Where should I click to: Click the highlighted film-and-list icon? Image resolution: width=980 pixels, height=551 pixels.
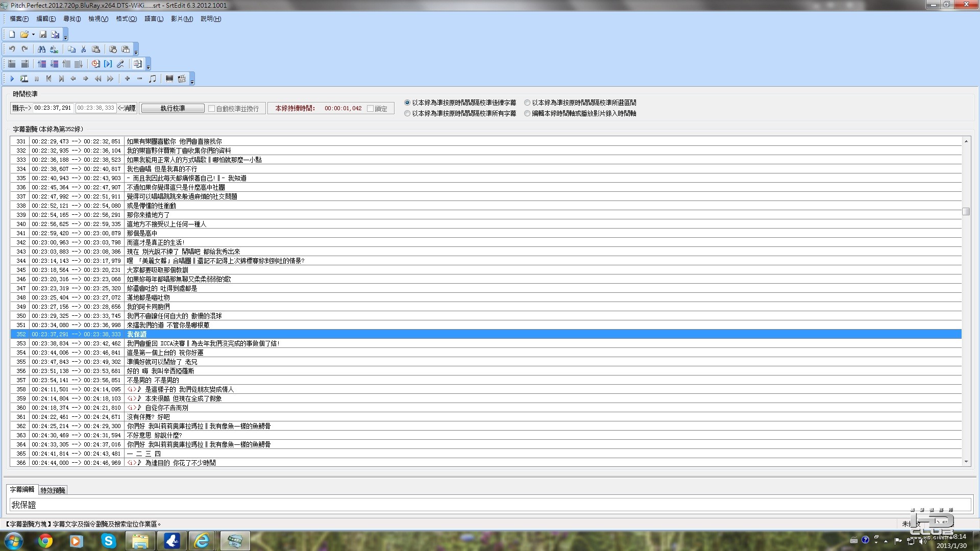[138, 64]
